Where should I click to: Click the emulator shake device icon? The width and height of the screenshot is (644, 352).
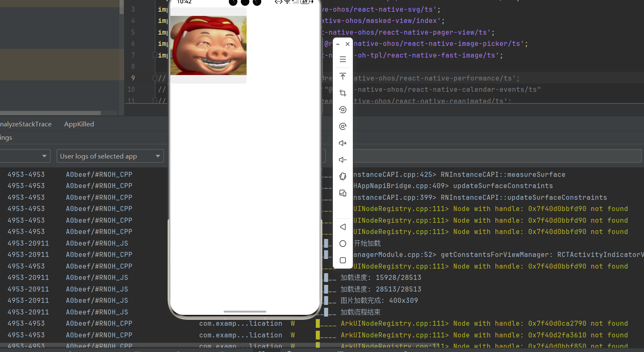click(343, 176)
